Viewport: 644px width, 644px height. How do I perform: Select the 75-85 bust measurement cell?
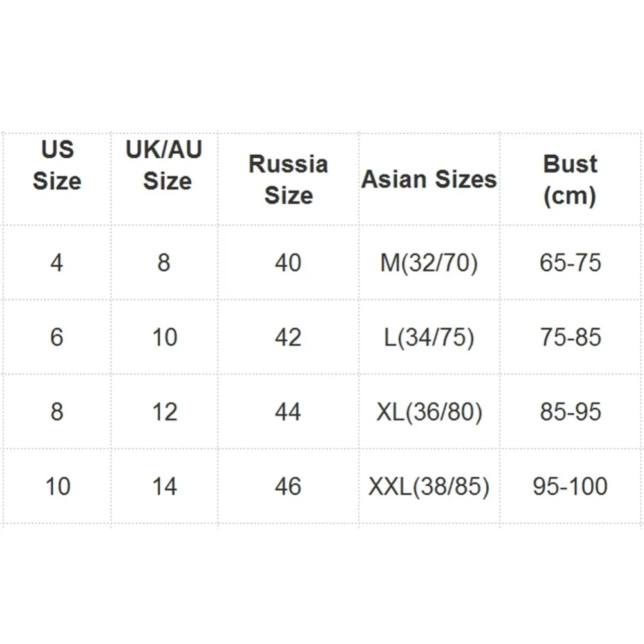tap(570, 337)
